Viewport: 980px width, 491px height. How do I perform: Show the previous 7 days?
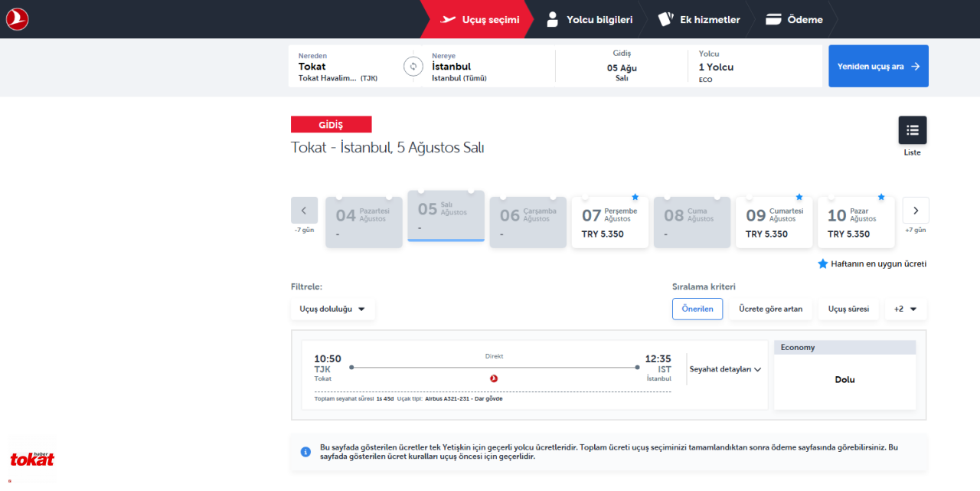point(304,210)
